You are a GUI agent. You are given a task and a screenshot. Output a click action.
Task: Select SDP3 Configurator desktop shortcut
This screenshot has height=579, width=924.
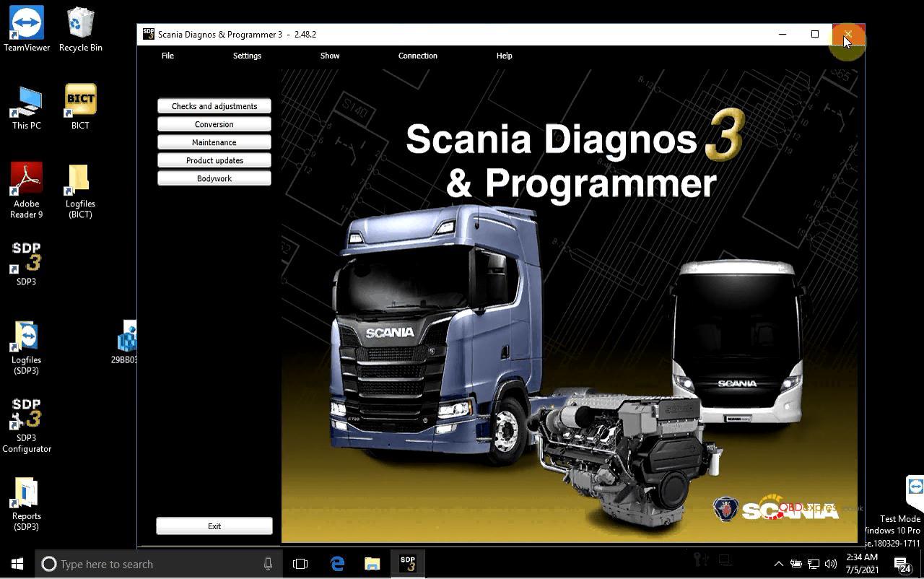point(27,426)
